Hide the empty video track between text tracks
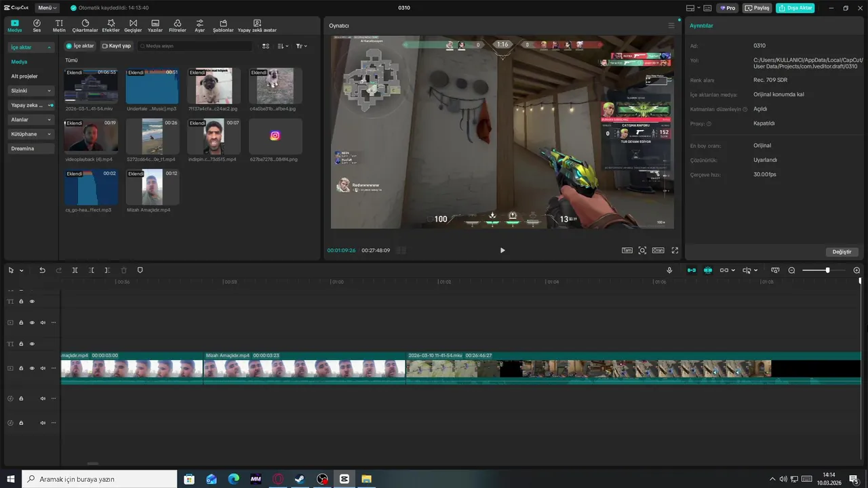This screenshot has width=868, height=488. point(32,323)
